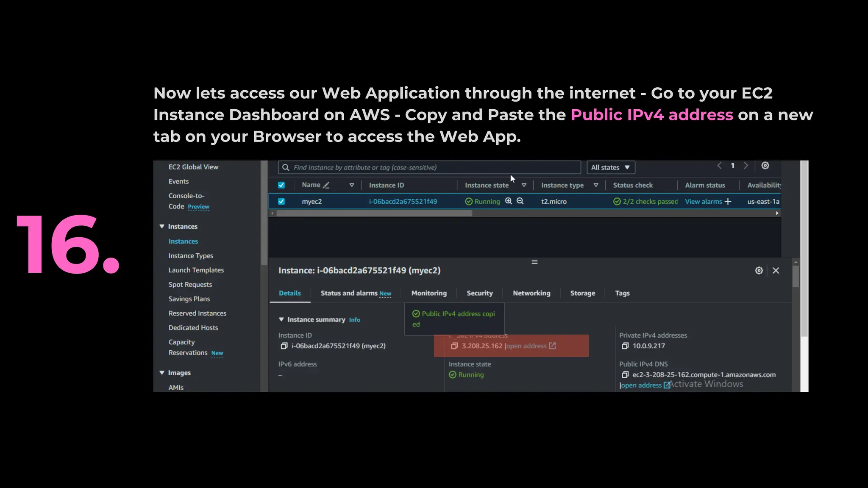Click the t2.micro instance type cell
The height and width of the screenshot is (488, 868).
[x=554, y=202]
